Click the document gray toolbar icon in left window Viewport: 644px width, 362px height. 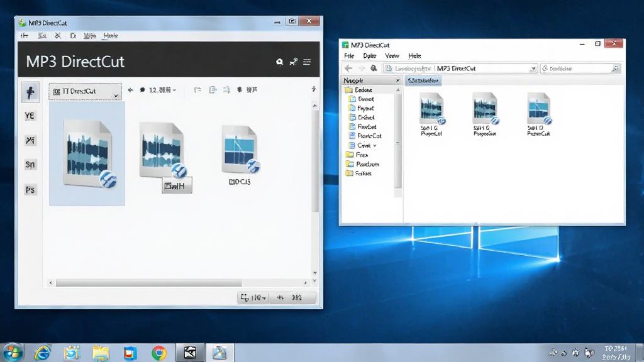(213, 90)
